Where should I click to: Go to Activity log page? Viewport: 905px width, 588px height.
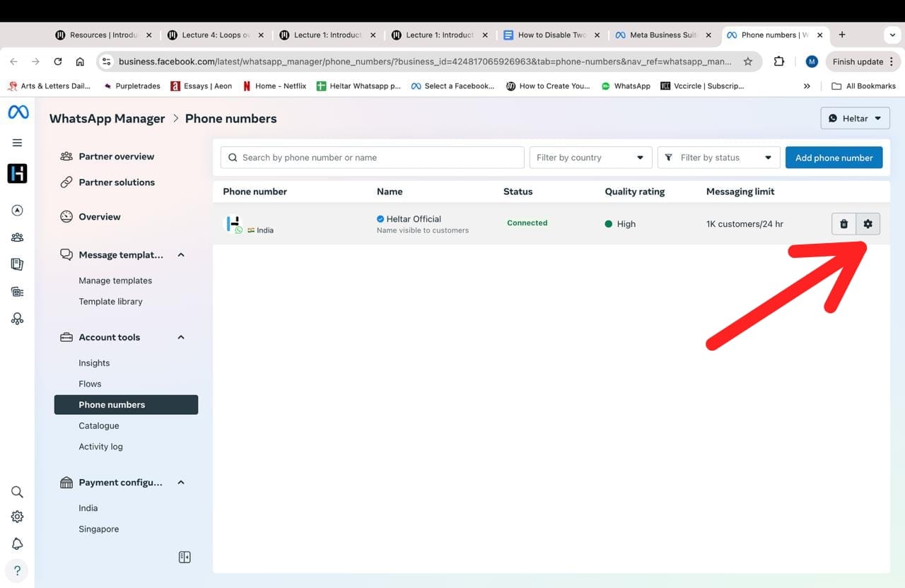[x=100, y=447]
